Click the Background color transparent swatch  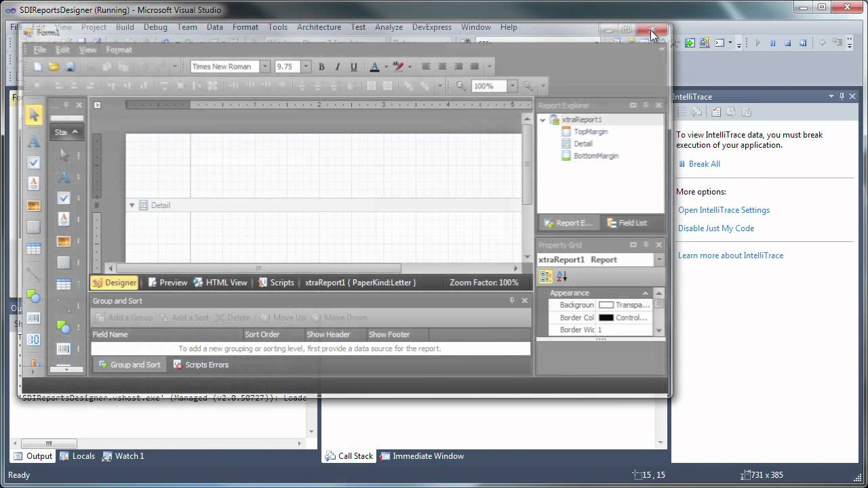point(606,305)
